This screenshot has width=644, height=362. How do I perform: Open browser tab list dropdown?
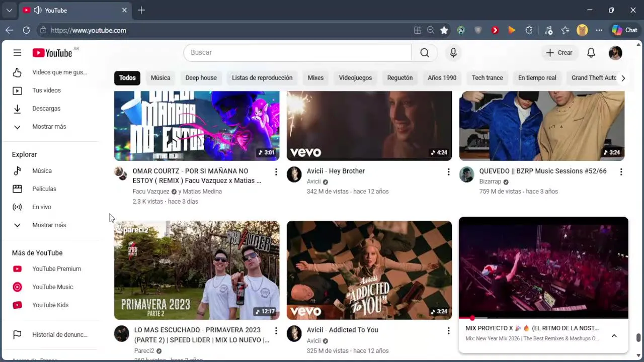tap(9, 10)
